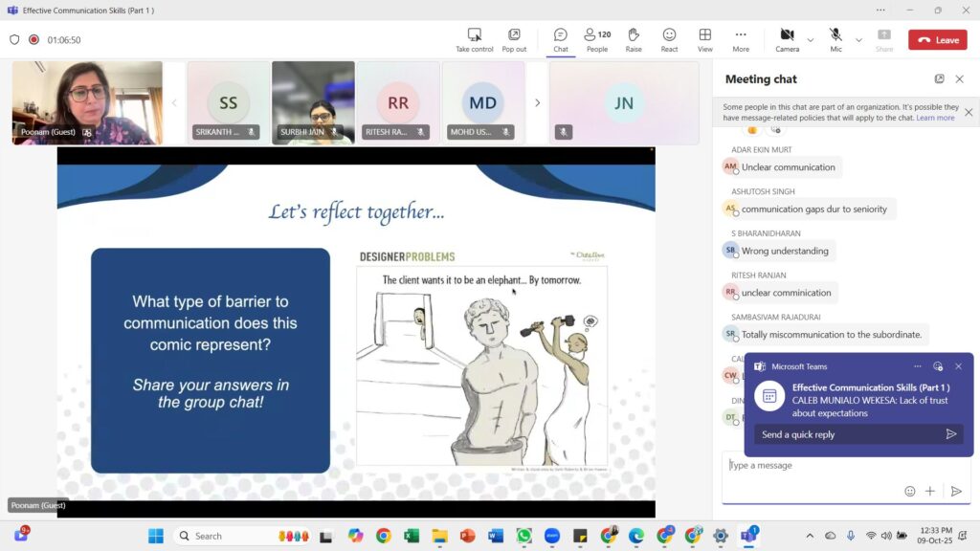Open the React emoji menu
This screenshot has width=980, height=551.
click(669, 35)
